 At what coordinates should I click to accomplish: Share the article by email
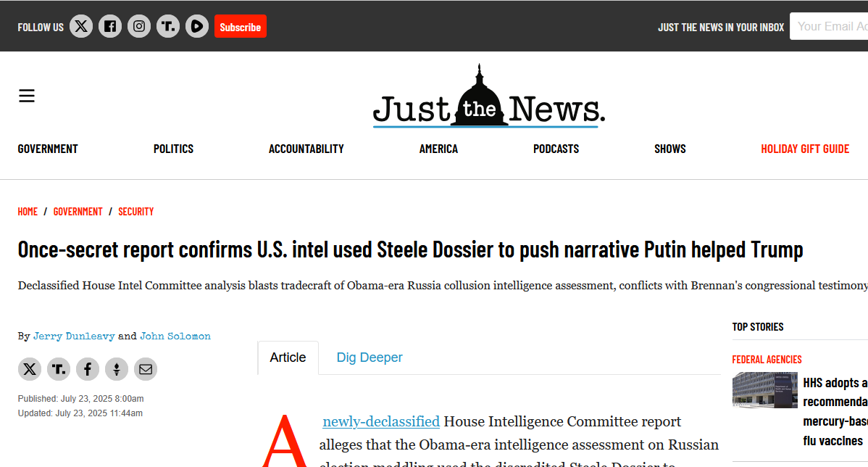[x=146, y=369]
